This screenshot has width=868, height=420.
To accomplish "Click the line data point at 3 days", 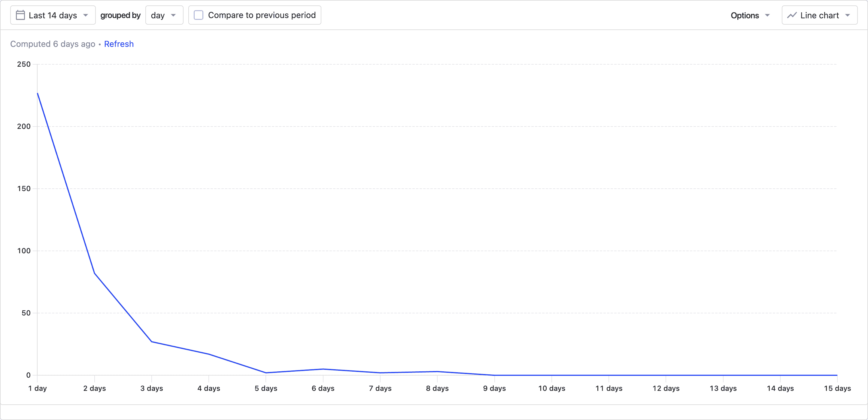I will point(152,342).
